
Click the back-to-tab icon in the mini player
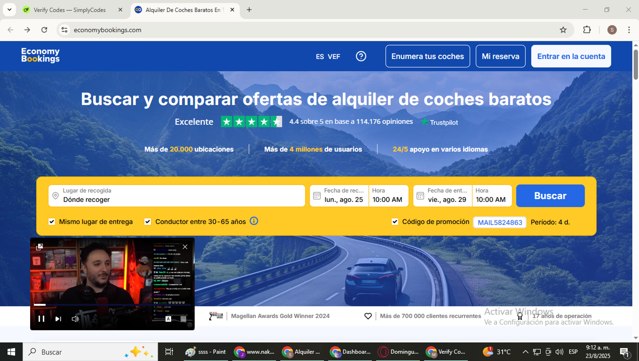coord(40,247)
